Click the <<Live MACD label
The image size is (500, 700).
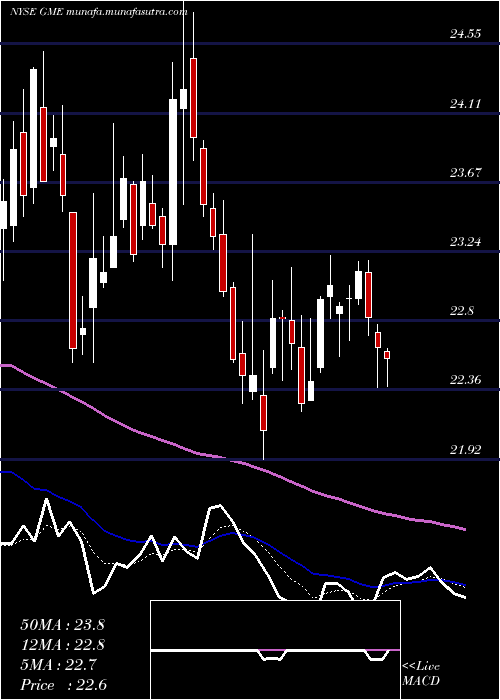(421, 674)
